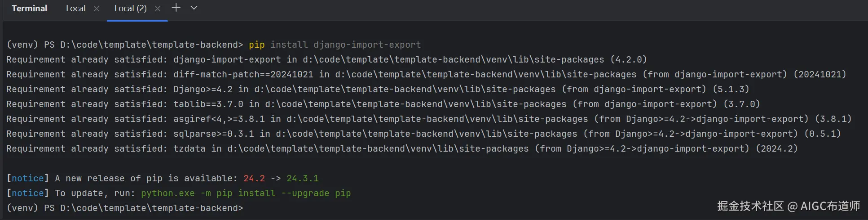Switch to the Local terminal tab

pyautogui.click(x=75, y=9)
